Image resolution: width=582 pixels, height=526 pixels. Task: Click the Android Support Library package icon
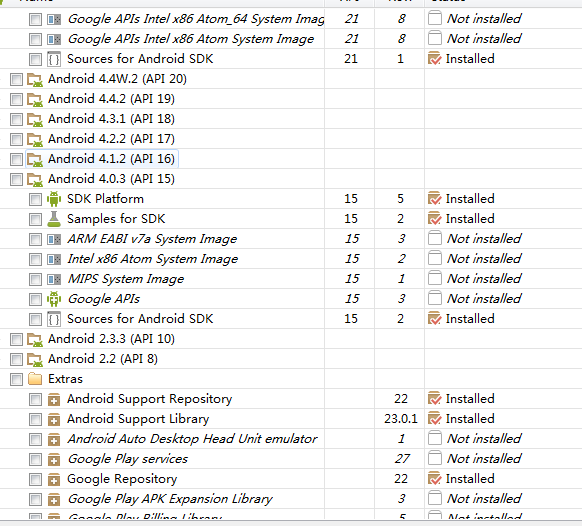pyautogui.click(x=54, y=419)
